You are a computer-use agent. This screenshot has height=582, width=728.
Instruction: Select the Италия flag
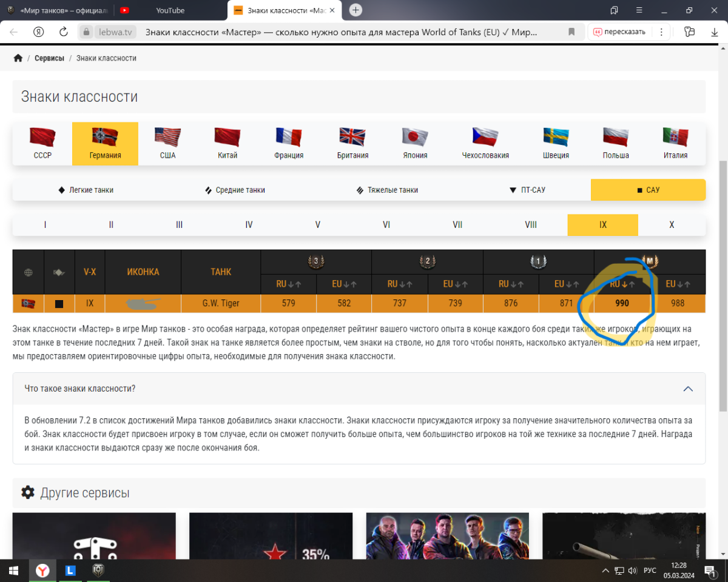(675, 137)
